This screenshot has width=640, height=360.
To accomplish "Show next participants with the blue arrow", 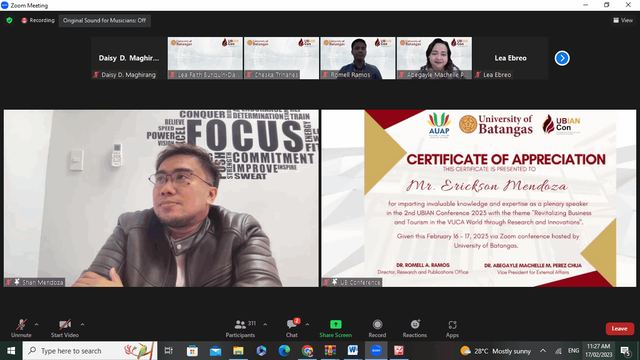I will point(562,58).
